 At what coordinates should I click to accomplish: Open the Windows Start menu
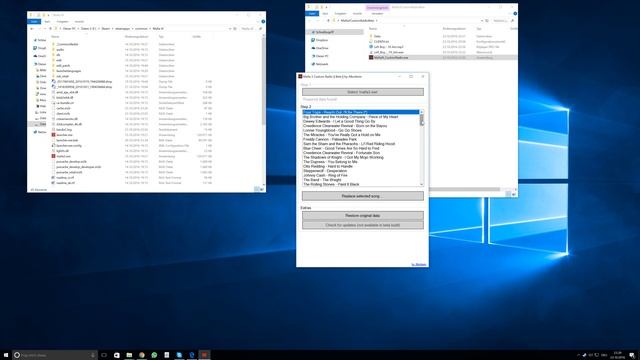[6, 355]
